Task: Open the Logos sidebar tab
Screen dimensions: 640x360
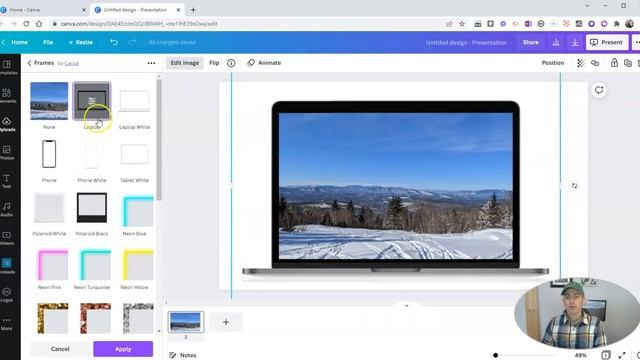Action: 7,295
